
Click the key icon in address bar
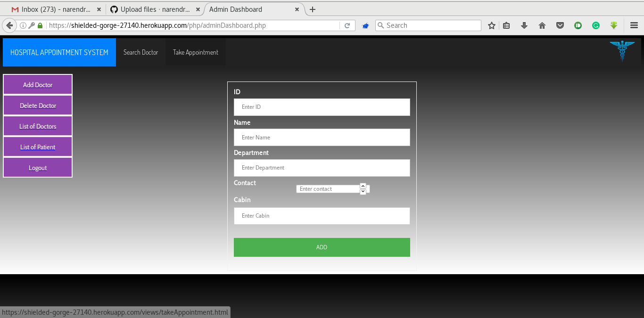click(x=32, y=25)
